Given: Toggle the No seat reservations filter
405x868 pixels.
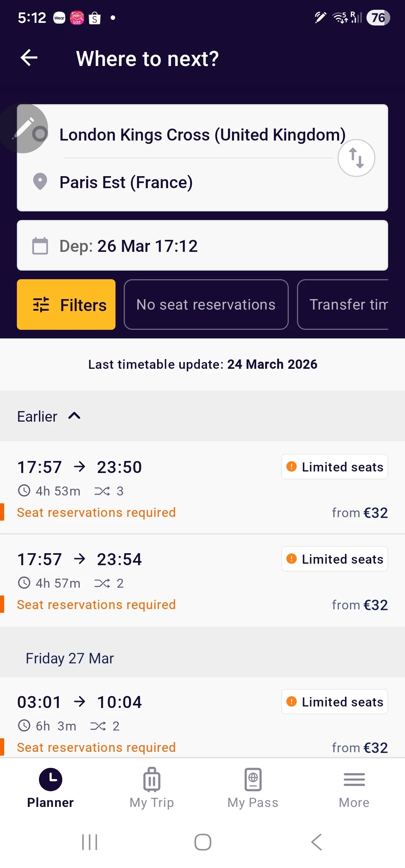Looking at the screenshot, I should [x=206, y=304].
